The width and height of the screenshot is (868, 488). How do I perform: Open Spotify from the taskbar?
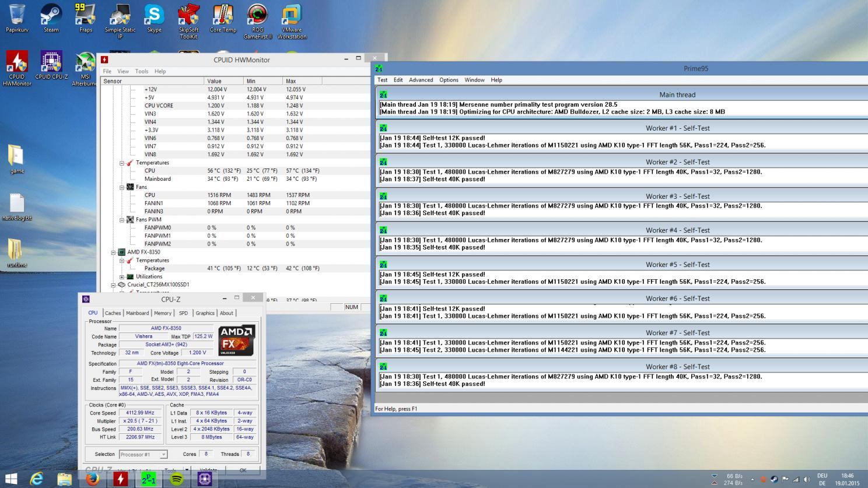[x=177, y=479]
